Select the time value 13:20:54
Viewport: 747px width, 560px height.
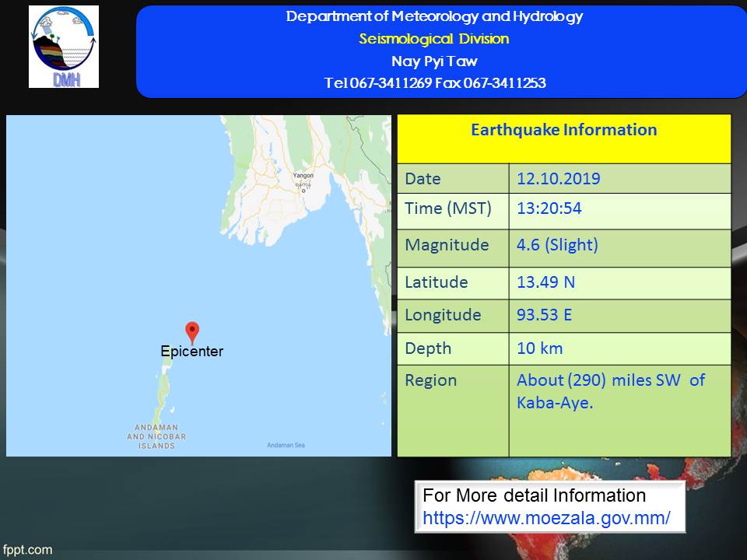[549, 208]
